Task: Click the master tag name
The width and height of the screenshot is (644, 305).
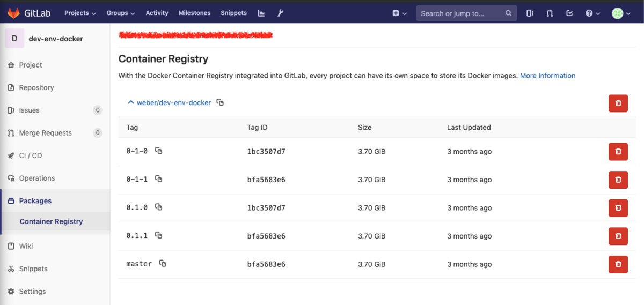Action: tap(139, 264)
